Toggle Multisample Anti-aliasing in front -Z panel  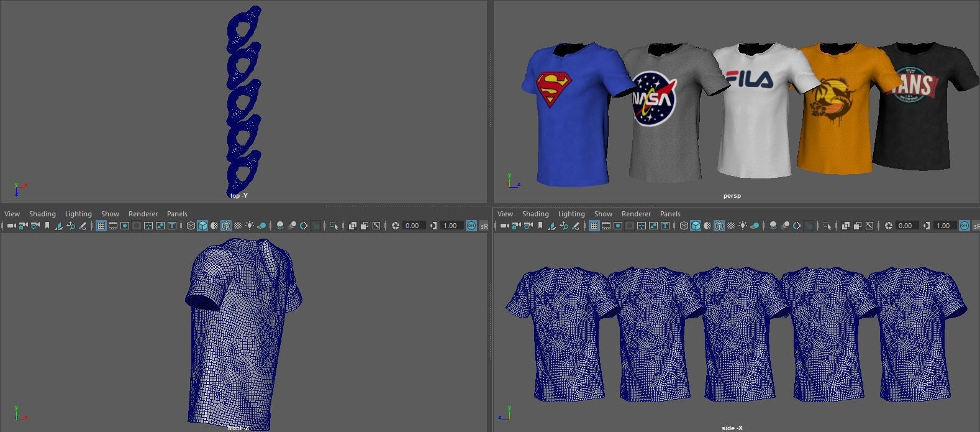click(x=304, y=226)
